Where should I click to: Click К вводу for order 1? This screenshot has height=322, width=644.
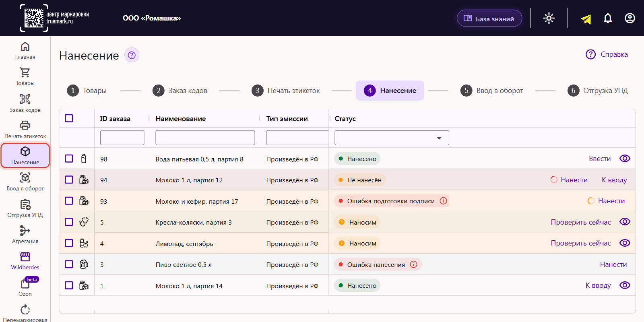598,285
